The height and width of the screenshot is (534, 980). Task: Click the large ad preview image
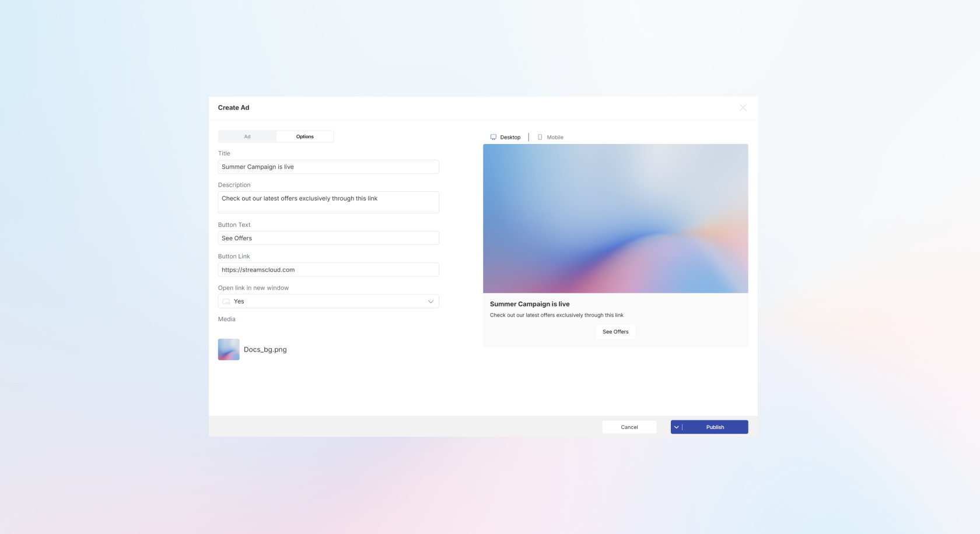[x=615, y=219]
